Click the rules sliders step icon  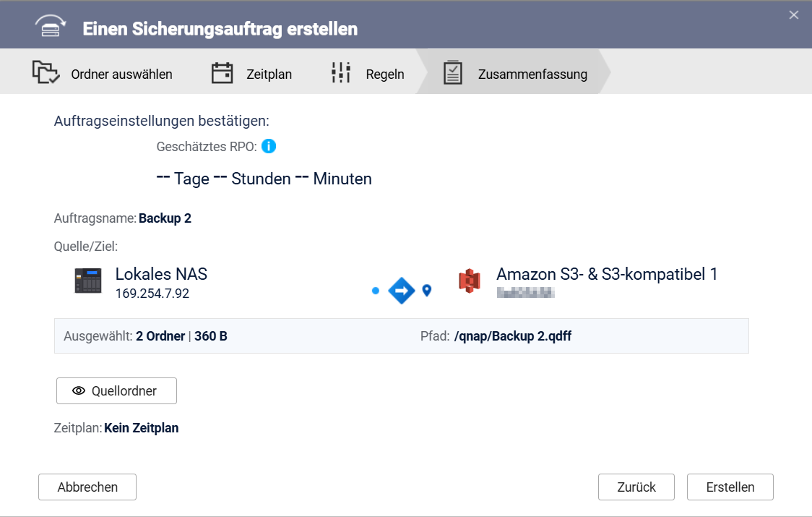pos(341,72)
